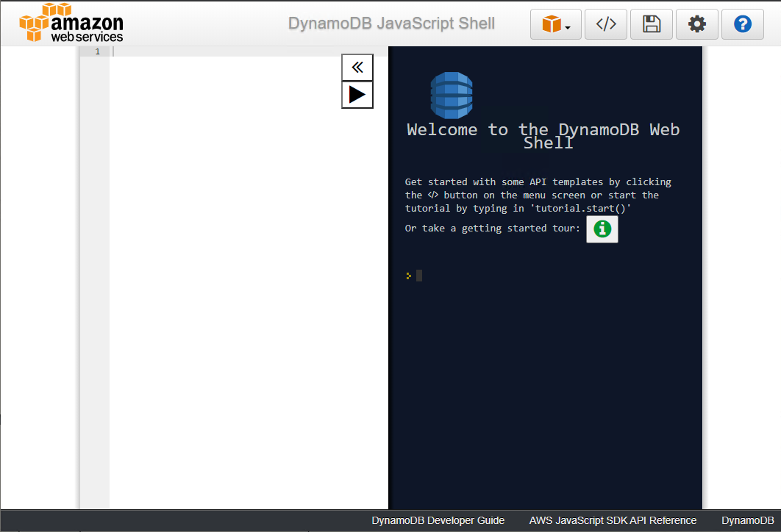Open help via the question mark icon
The width and height of the screenshot is (781, 532).
click(x=742, y=24)
